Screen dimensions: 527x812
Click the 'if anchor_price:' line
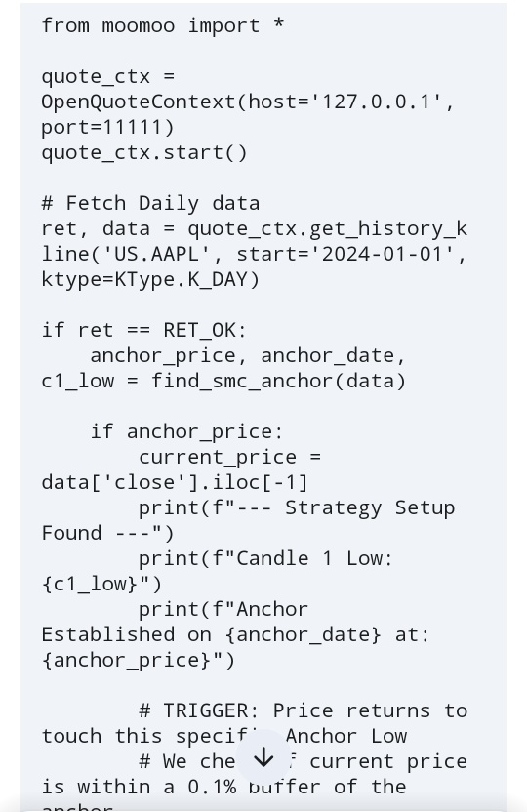click(x=186, y=431)
